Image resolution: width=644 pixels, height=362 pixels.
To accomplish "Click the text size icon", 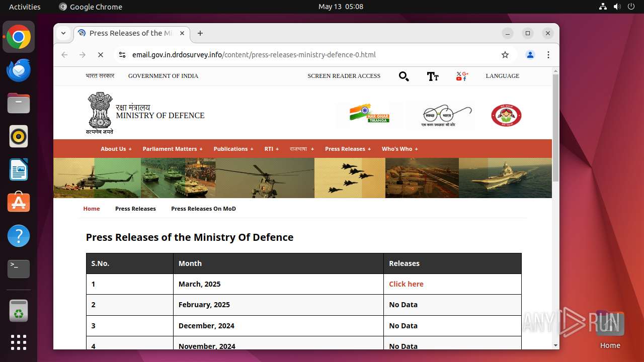I will coord(433,76).
